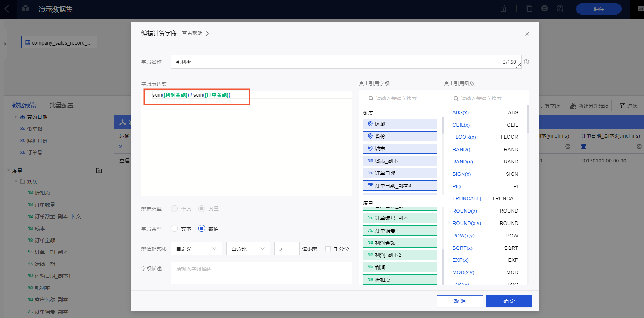This screenshot has height=318, width=644.
Task: Click the lock icon in top bar
Action: (503, 8)
